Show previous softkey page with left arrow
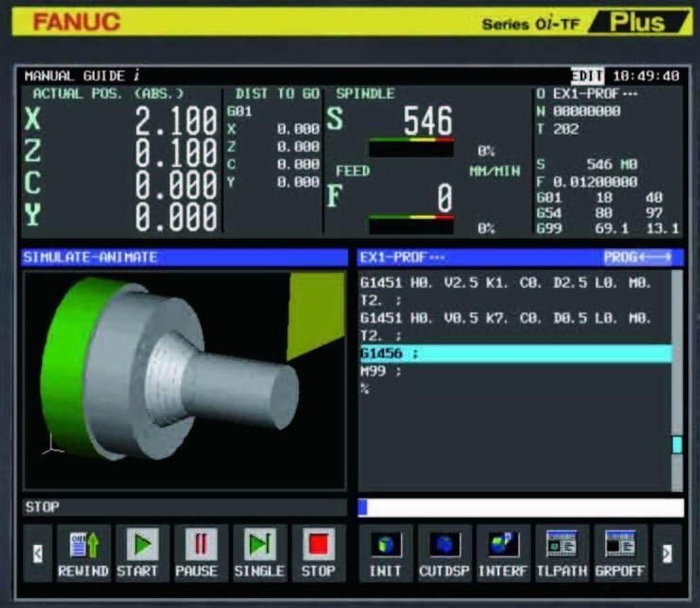Viewport: 700px width, 608px height. 39,553
